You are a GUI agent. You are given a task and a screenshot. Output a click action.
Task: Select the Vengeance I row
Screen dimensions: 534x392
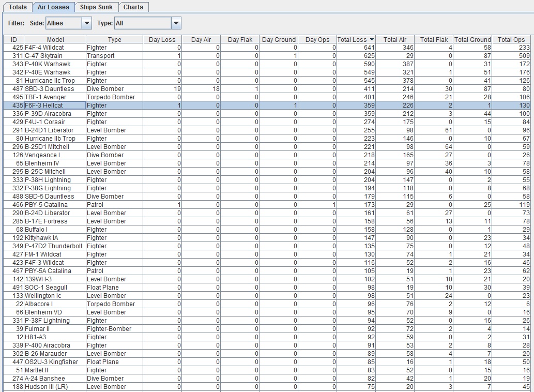pyautogui.click(x=267, y=155)
